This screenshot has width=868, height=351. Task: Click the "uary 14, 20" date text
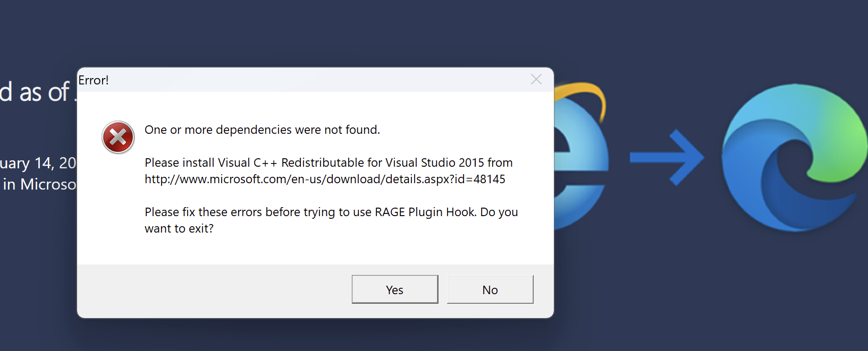pyautogui.click(x=38, y=163)
